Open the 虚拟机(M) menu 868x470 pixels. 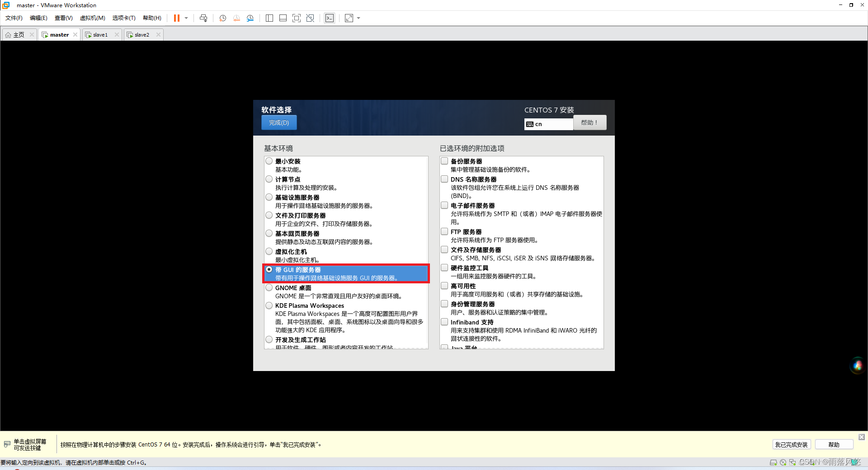(x=92, y=18)
